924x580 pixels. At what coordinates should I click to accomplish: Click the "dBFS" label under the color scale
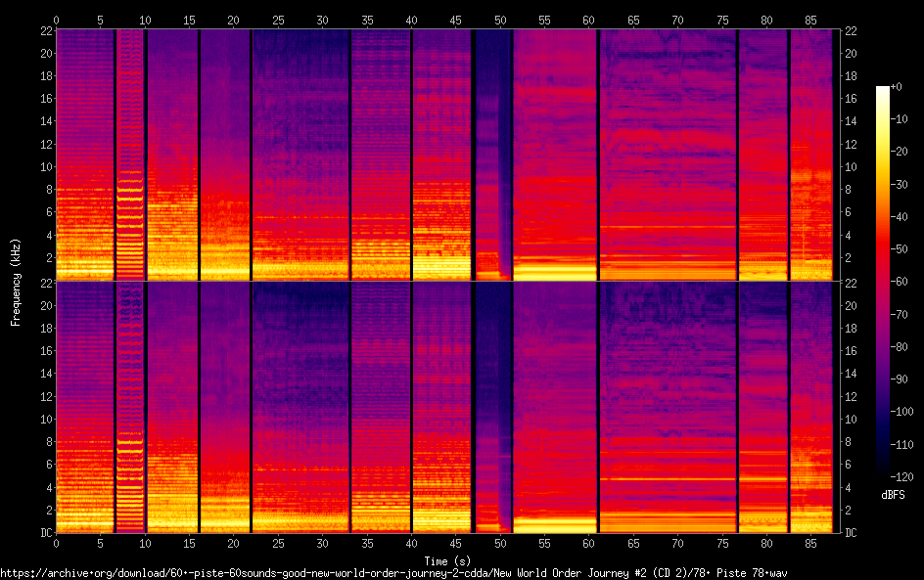(893, 495)
